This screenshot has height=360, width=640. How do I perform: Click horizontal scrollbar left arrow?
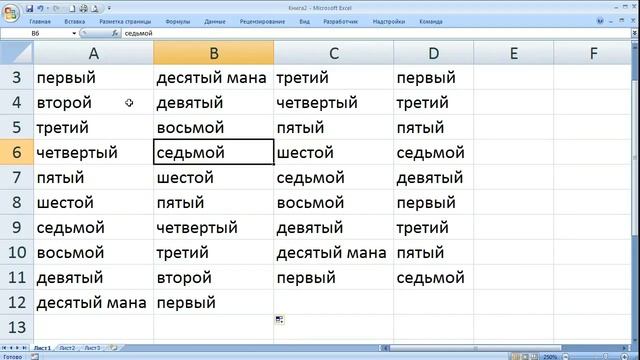[385, 348]
